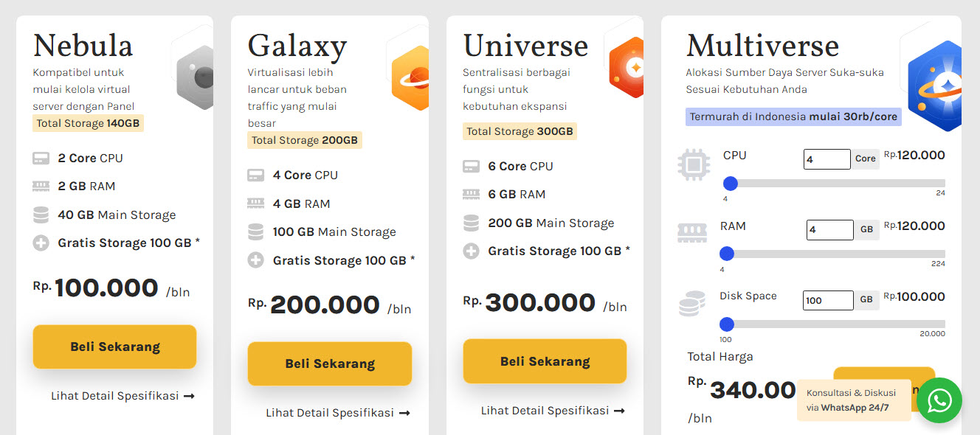Click the Nebula grey hexagon plan icon
Image resolution: width=980 pixels, height=435 pixels.
click(x=196, y=77)
